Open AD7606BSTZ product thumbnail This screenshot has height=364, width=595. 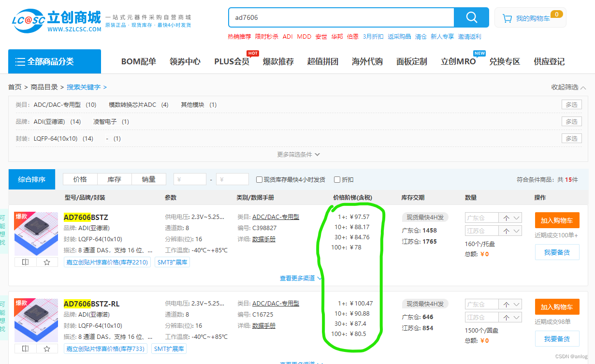[36, 233]
